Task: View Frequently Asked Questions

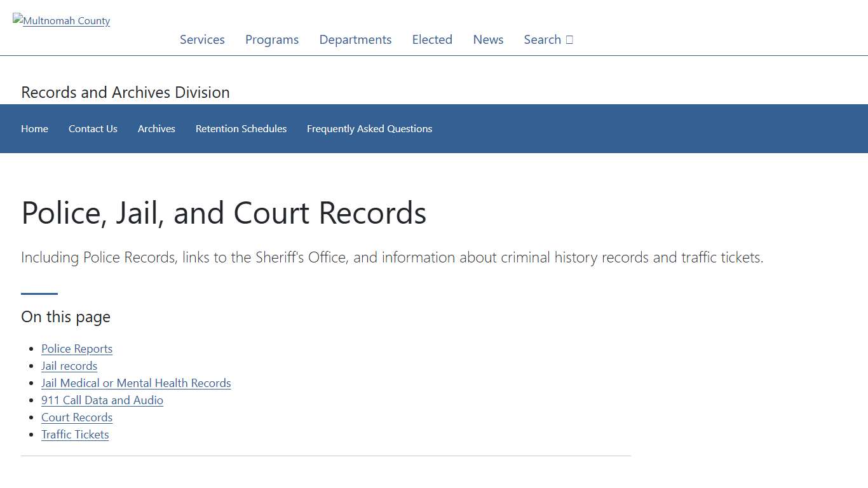Action: (x=369, y=128)
